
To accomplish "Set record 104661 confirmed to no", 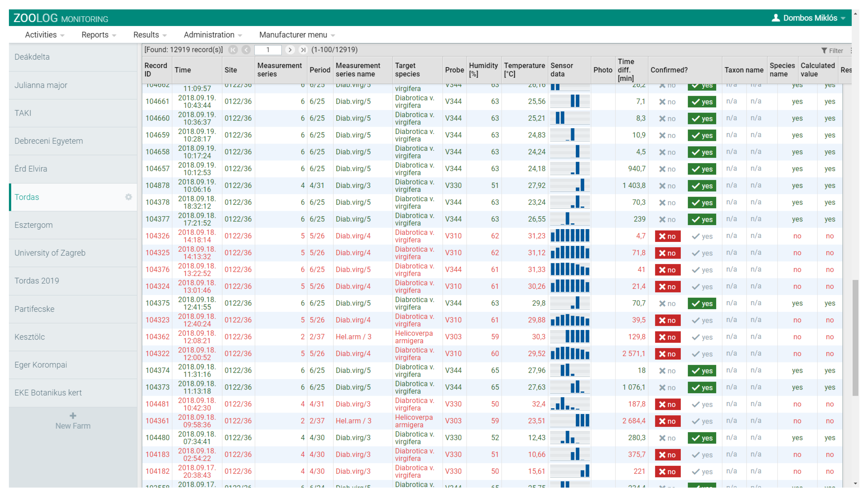I will [667, 102].
